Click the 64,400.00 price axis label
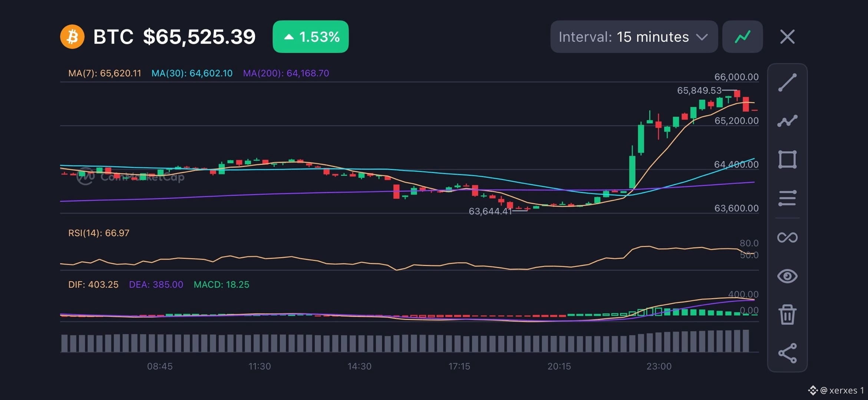Screen dimensions: 868x400 (736, 164)
